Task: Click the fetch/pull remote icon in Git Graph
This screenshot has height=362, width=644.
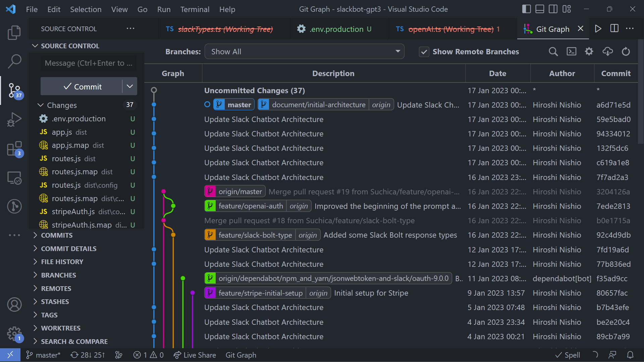Action: point(608,52)
